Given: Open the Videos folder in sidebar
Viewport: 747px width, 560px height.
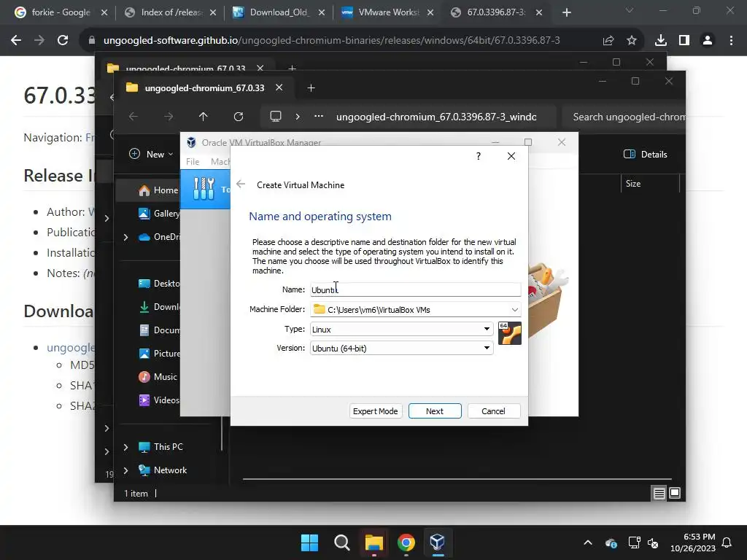Looking at the screenshot, I should [160, 400].
